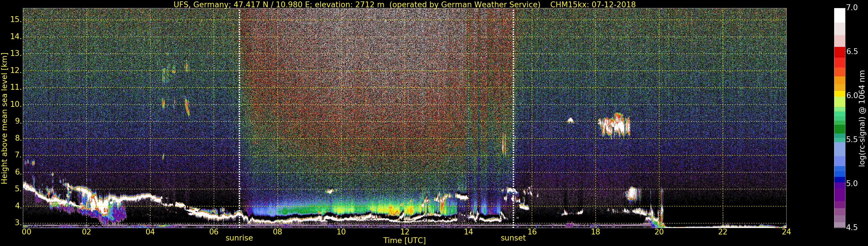Click the dotted white sunrise marker line
The image size is (868, 246).
click(239, 118)
